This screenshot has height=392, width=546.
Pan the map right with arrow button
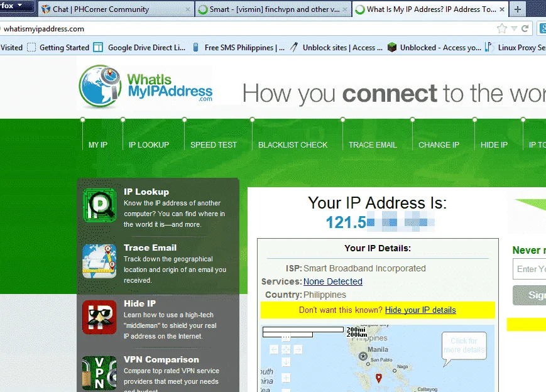(298, 349)
